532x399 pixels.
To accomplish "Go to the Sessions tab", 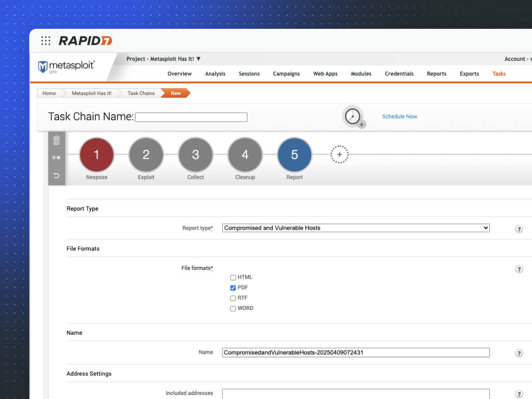I will [249, 74].
